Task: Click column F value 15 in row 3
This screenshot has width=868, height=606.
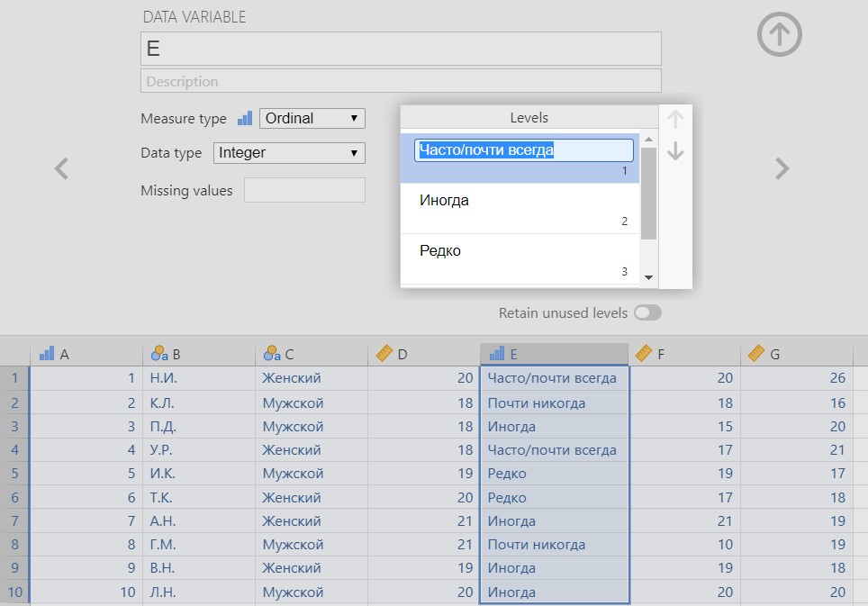Action: 685,426
